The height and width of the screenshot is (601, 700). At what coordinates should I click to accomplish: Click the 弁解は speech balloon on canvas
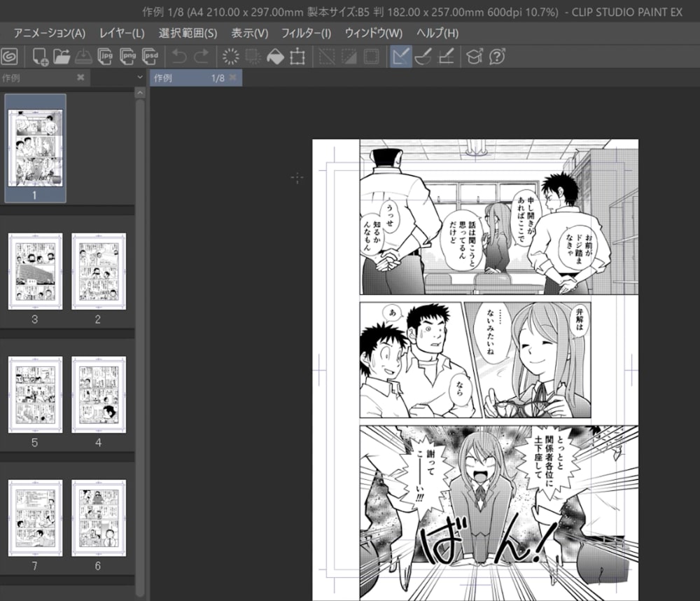[x=580, y=320]
